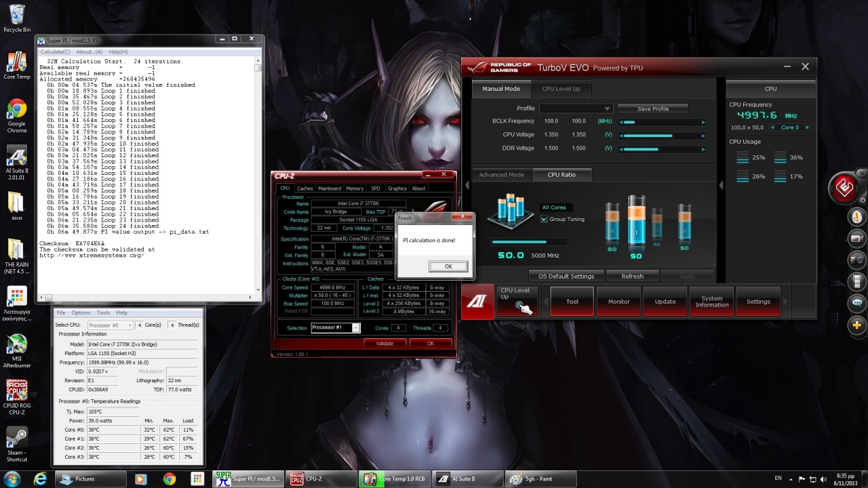Open System Information in AI Suite
This screenshot has height=488, width=868.
(x=712, y=302)
